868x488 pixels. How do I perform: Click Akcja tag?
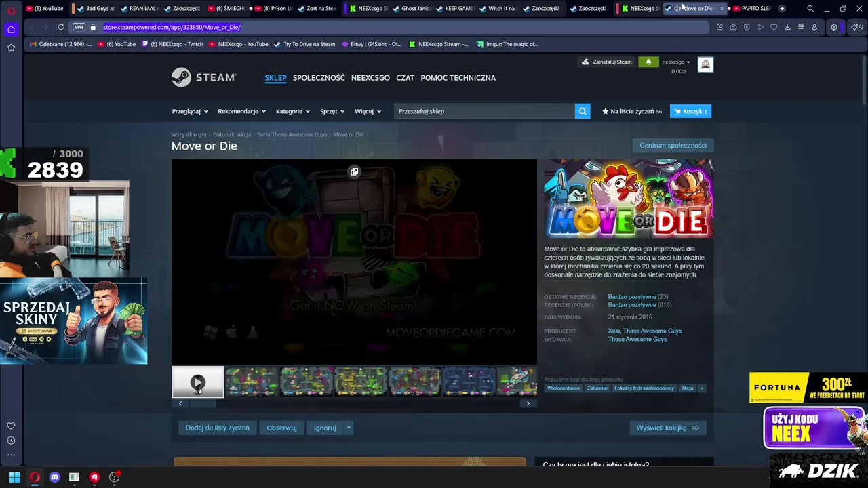tap(687, 388)
